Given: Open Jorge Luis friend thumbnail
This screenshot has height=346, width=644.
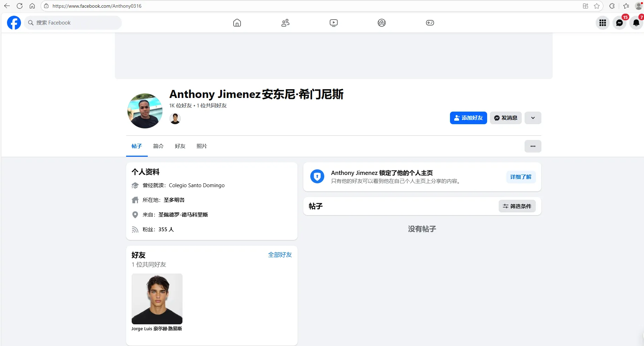Looking at the screenshot, I should tap(157, 299).
